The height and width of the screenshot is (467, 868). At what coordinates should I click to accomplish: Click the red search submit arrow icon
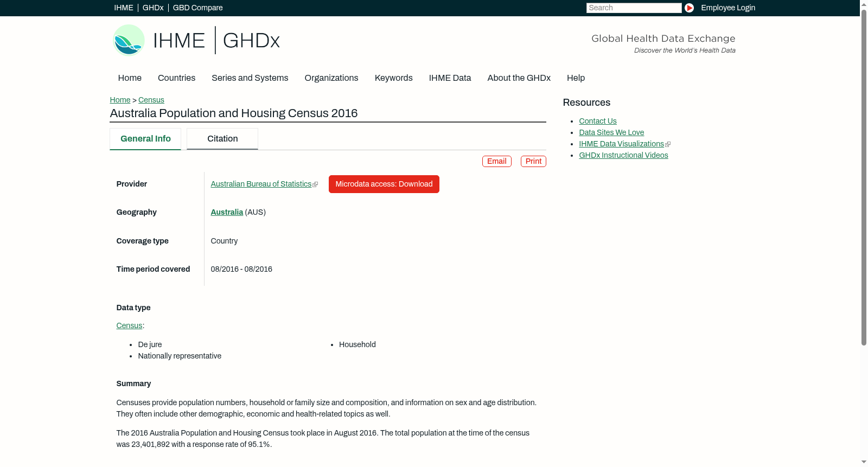(689, 8)
